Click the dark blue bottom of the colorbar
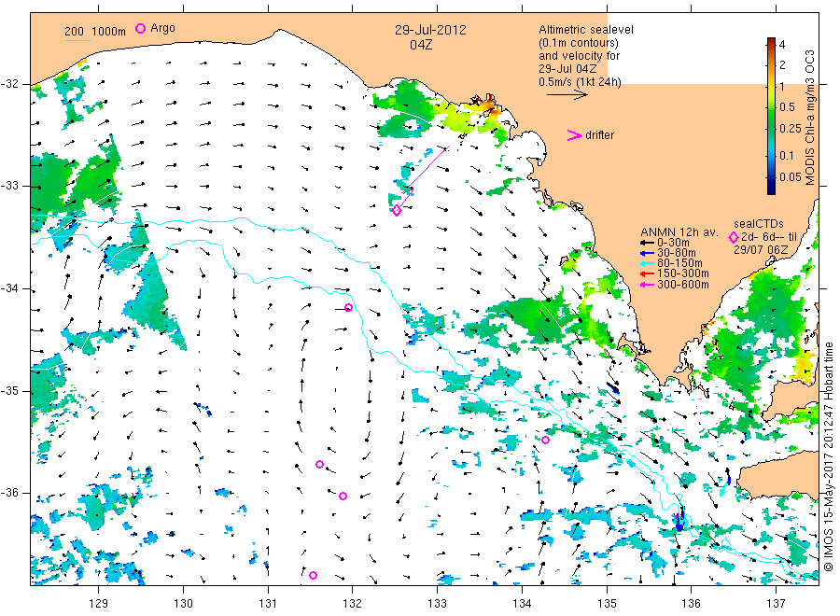This screenshot has width=840, height=616. pyautogui.click(x=771, y=189)
